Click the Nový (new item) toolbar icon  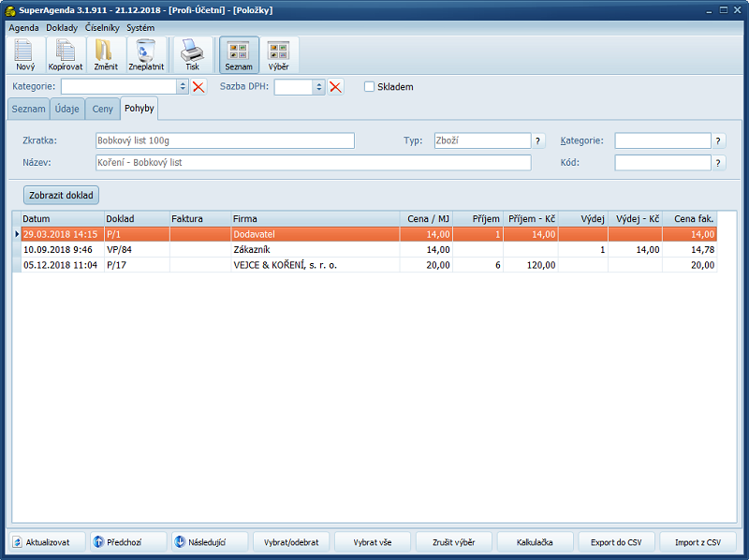(x=25, y=54)
